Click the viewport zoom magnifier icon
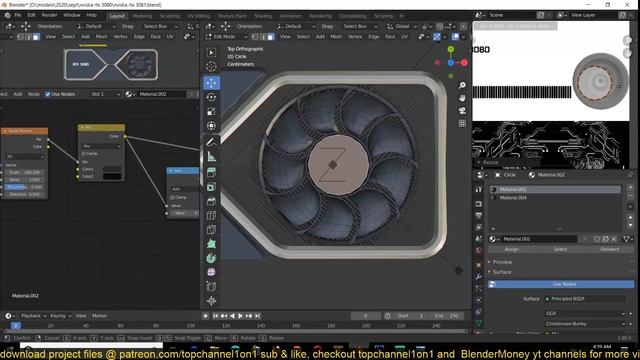Image resolution: width=640 pixels, height=360 pixels. click(x=462, y=85)
